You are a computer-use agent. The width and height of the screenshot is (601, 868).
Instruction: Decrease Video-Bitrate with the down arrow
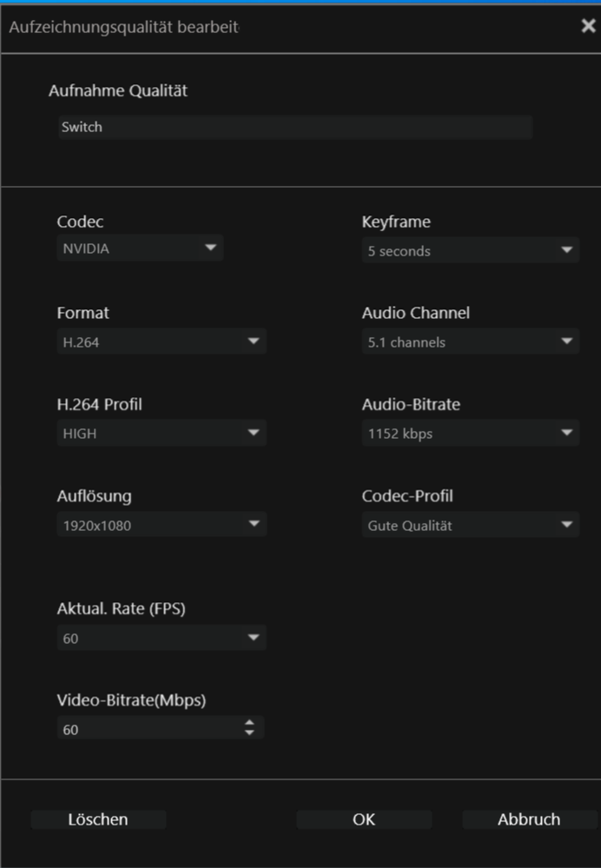250,734
